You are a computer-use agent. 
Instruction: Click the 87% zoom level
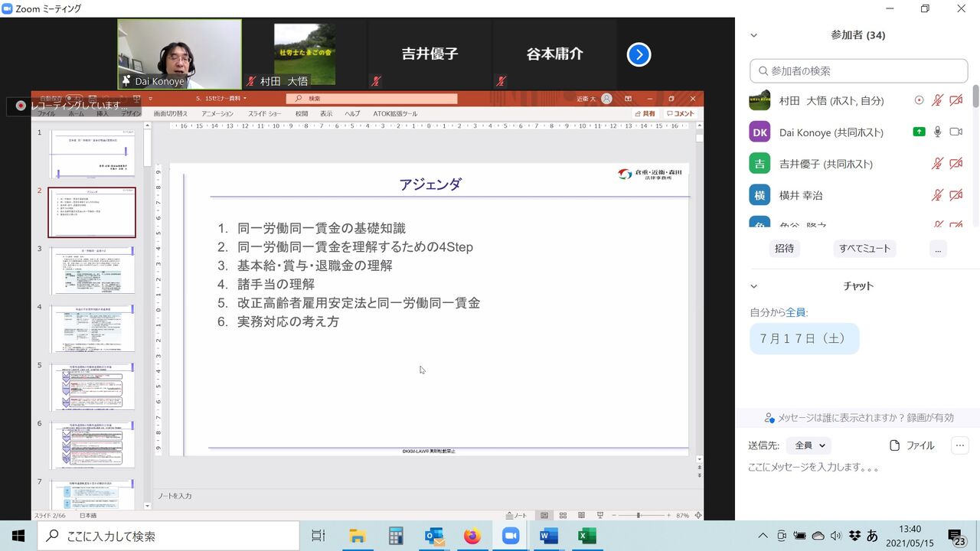pyautogui.click(x=682, y=516)
